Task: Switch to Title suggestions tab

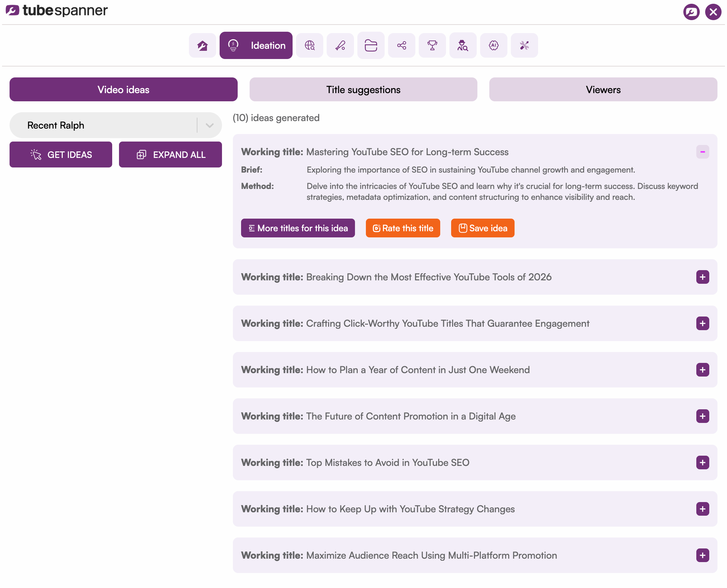Action: pos(363,89)
